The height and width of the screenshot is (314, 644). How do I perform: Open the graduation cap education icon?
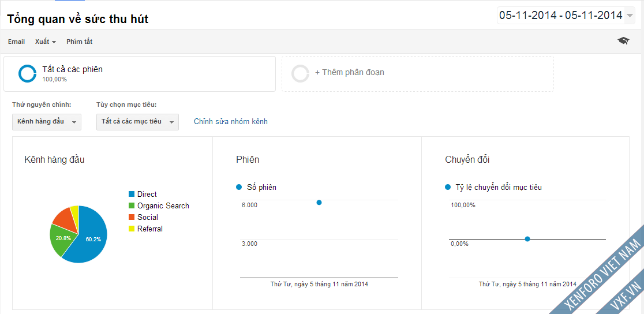(623, 40)
